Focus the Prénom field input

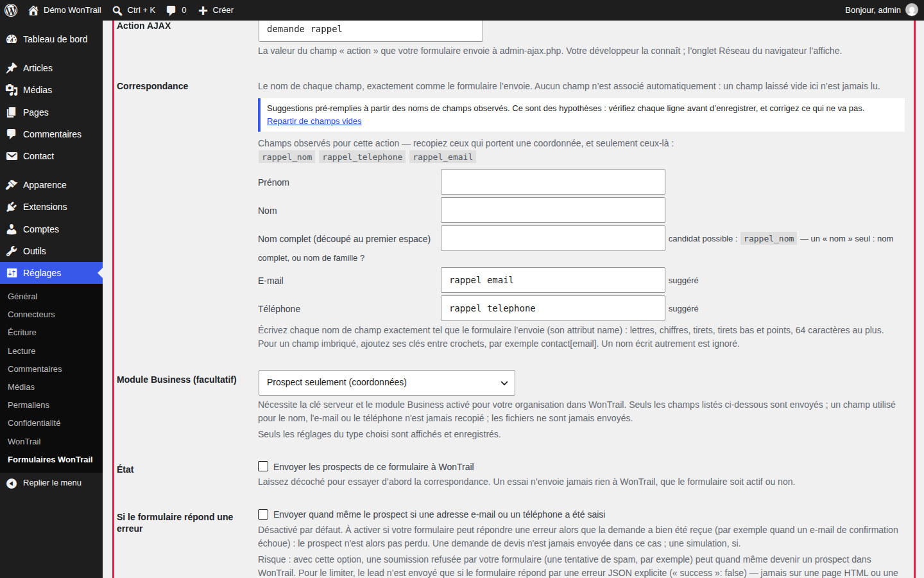pos(553,182)
